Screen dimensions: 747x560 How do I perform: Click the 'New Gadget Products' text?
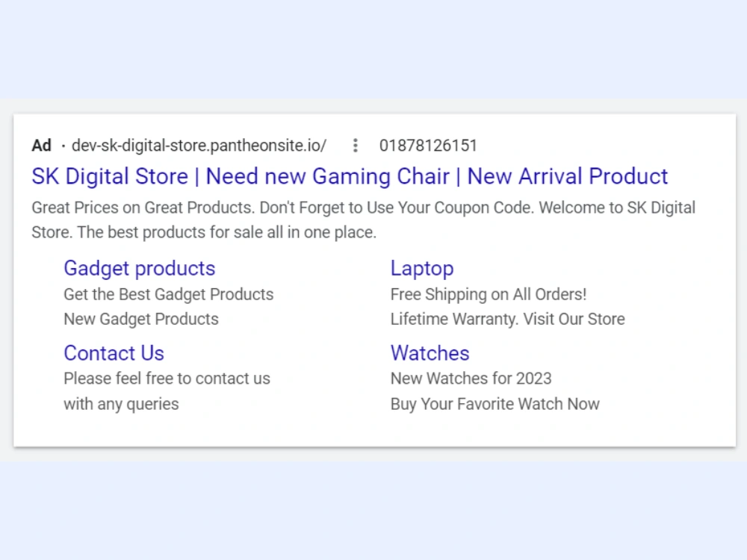tap(141, 319)
